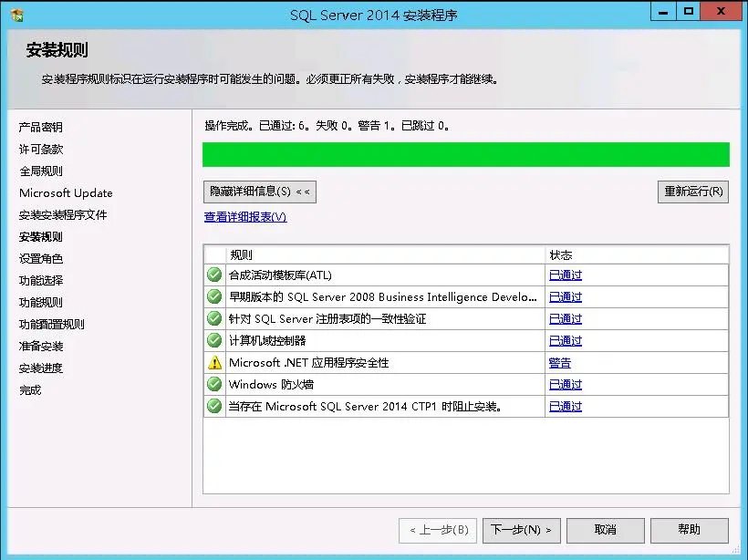Viewport: 748px width, 560px height.
Task: Select the bold 安装规则 sidebar step
Action: (41, 237)
